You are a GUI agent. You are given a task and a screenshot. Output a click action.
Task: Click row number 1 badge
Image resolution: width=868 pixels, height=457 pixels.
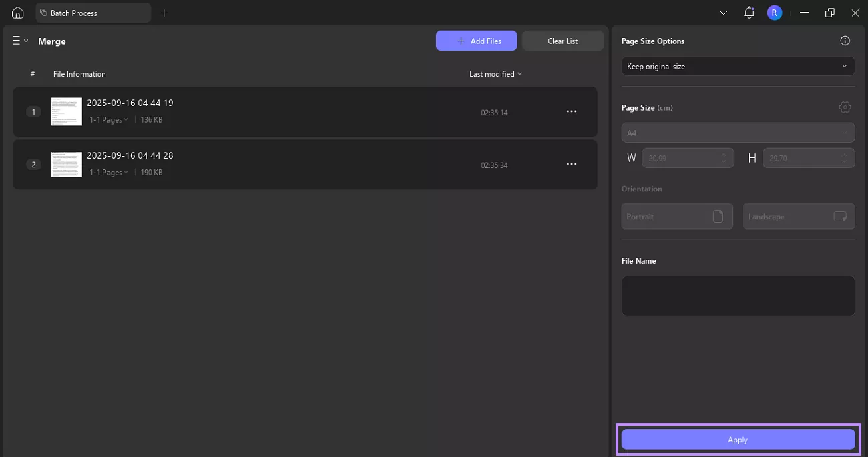pos(33,111)
